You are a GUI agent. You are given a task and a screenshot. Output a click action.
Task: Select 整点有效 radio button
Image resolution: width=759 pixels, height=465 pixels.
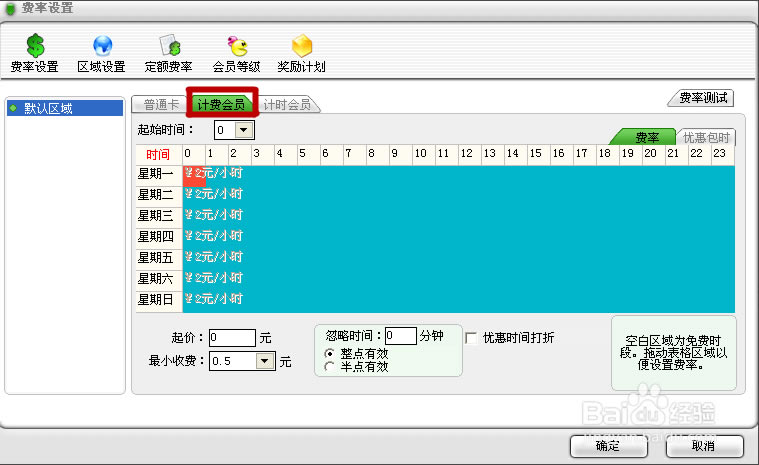(331, 354)
